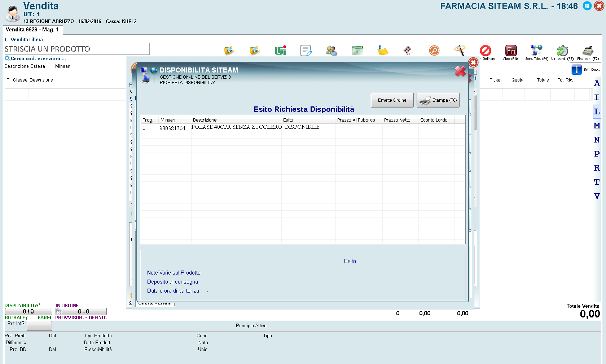Viewport: 606px width, 364px height.
Task: Jump to letter V in side index
Action: tap(597, 196)
